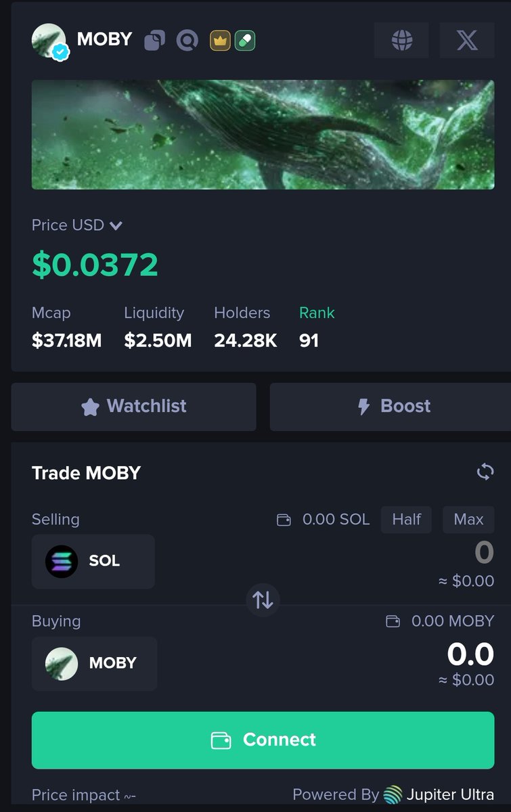Viewport: 511px width, 812px height.
Task: Open the SOL selling token selector
Action: tap(93, 562)
